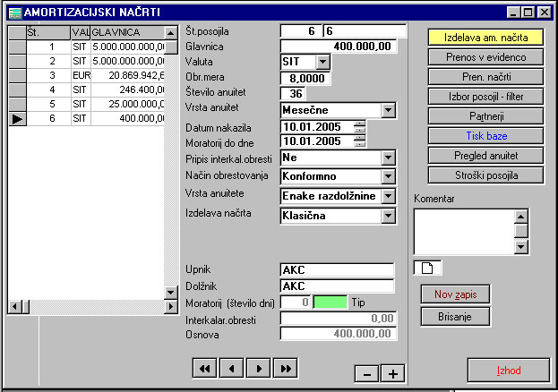Click the Tisk baze button
Viewport: 558px width, 392px height.
point(485,136)
